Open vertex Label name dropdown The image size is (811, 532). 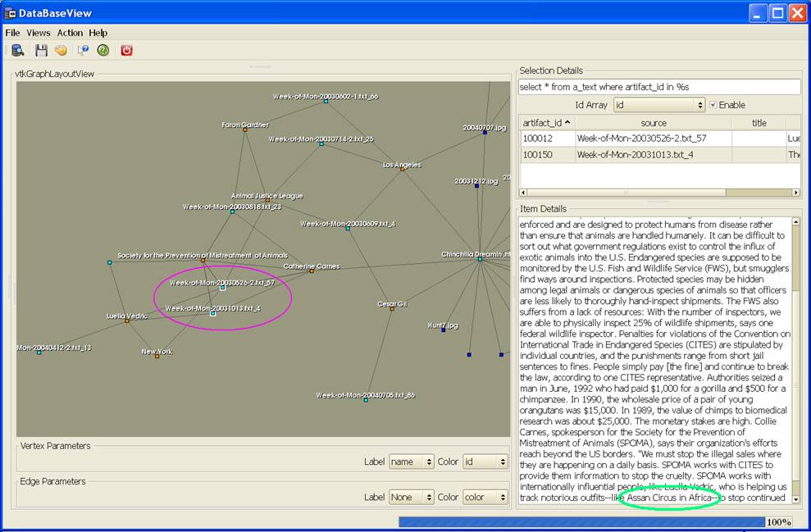[411, 462]
